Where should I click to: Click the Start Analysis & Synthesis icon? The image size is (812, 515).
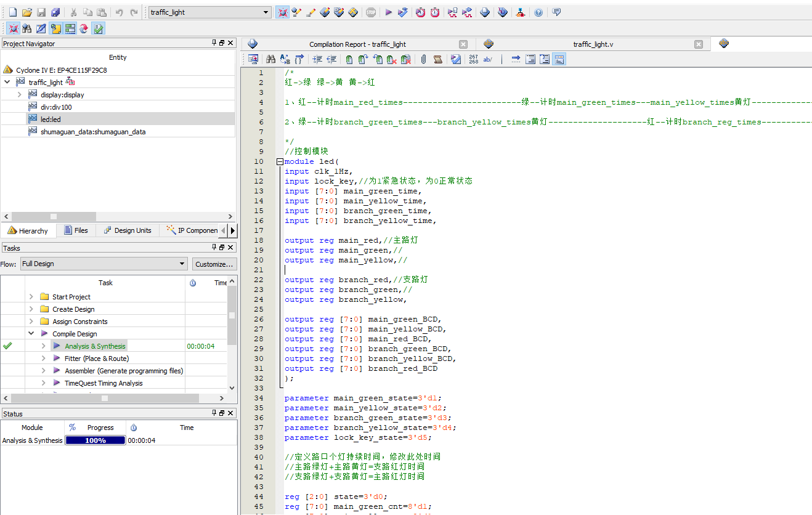pos(403,12)
